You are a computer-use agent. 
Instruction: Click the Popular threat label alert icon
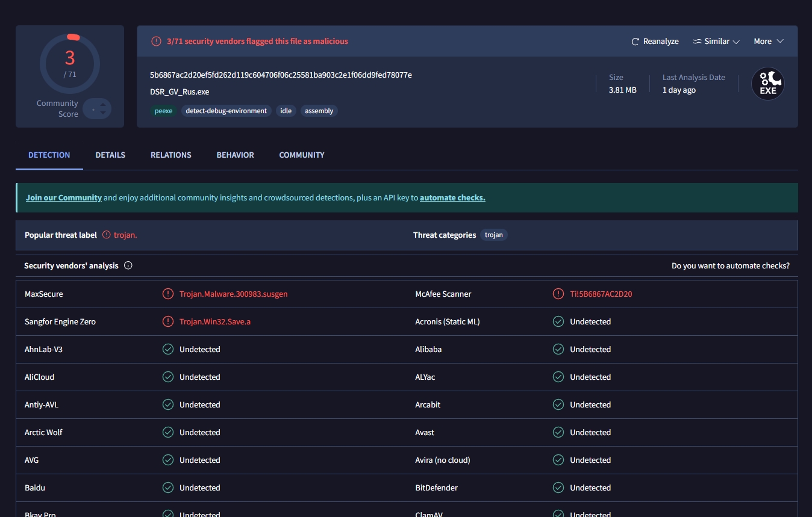tap(107, 235)
